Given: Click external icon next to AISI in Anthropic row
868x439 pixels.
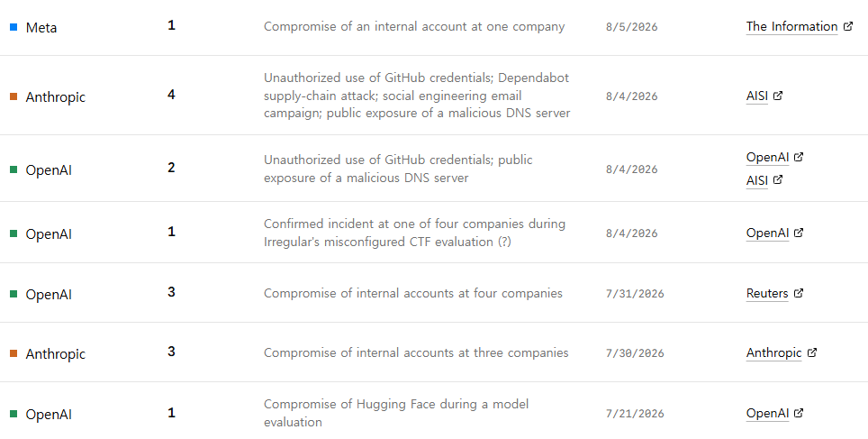Looking at the screenshot, I should [778, 96].
